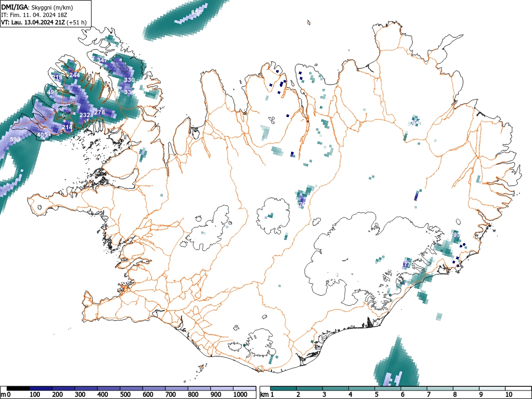
Task: Click the 7–8 km legend swatch
Action: [440, 388]
